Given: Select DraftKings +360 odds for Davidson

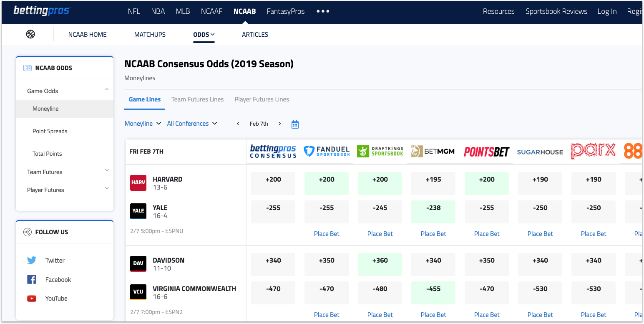Looking at the screenshot, I should click(x=380, y=264).
